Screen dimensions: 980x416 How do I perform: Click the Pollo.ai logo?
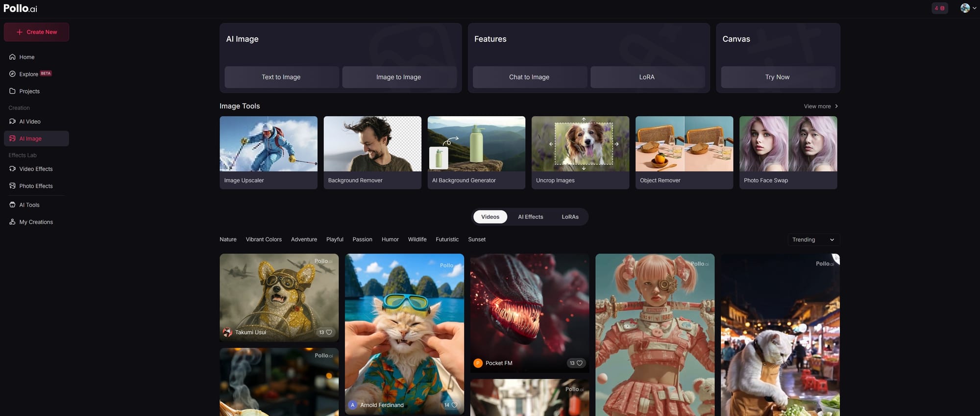point(20,8)
